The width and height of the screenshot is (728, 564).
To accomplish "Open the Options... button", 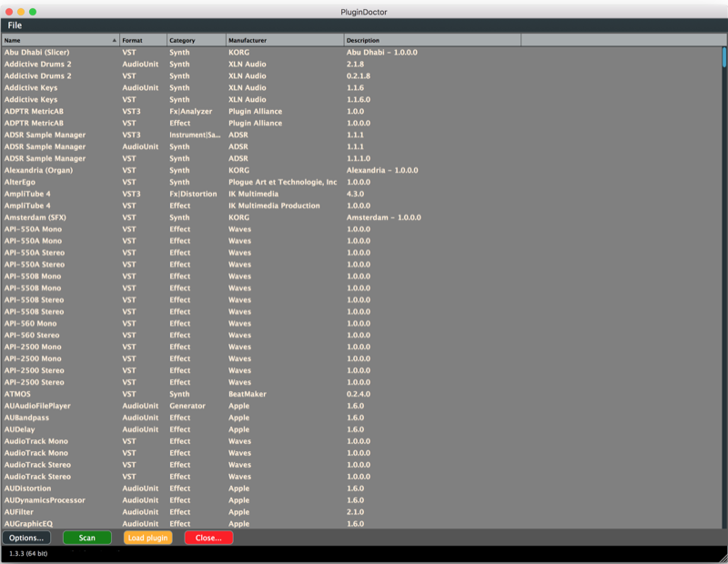I will point(26,538).
